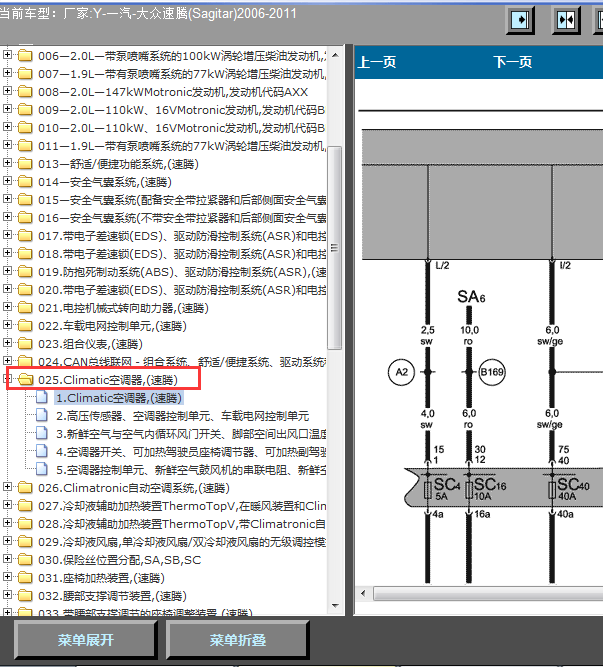
Task: Click tree list scroll-up arrow
Action: tap(335, 55)
